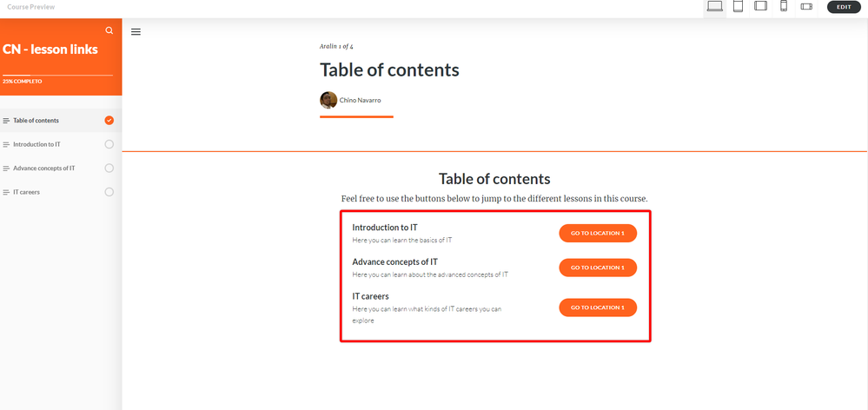Click Advance concepts of IT completion circle
The width and height of the screenshot is (868, 410).
109,168
